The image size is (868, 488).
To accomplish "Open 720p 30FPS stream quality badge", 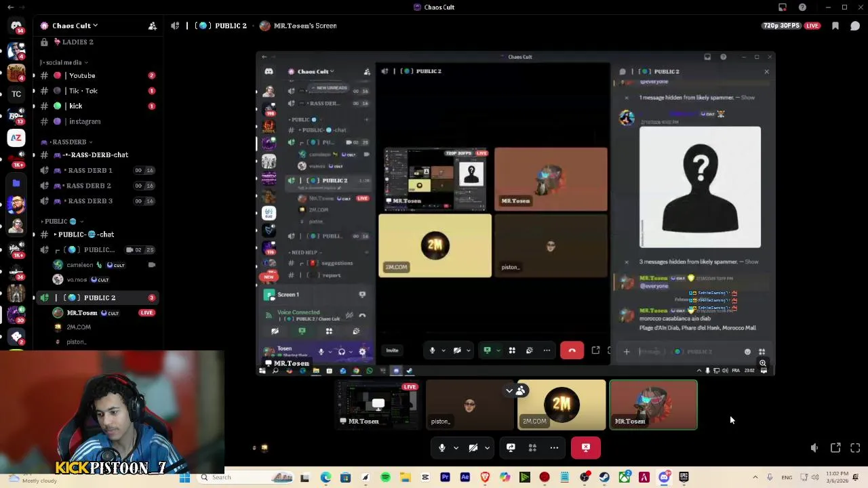I will pos(781,26).
